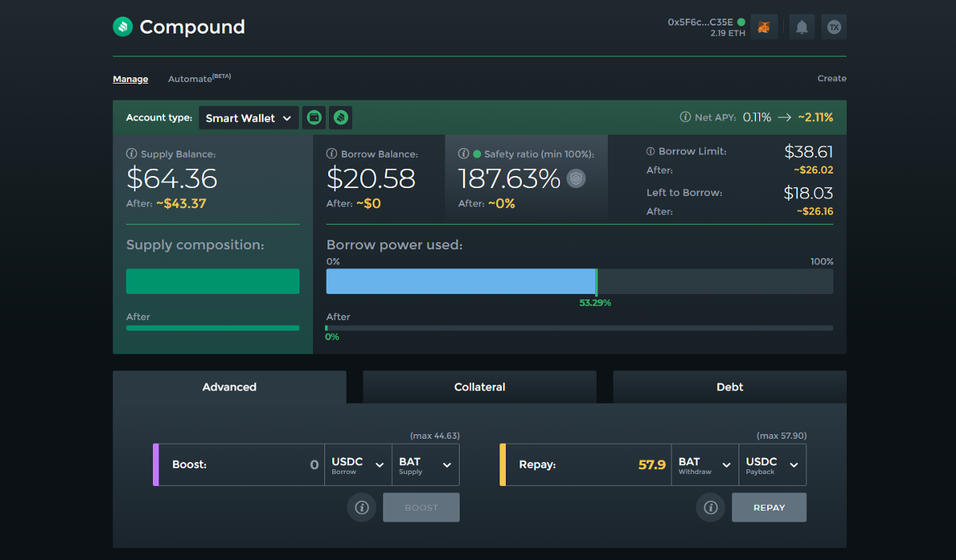The height and width of the screenshot is (560, 956).
Task: Click the ~2.11% Net APY after value
Action: click(x=815, y=117)
